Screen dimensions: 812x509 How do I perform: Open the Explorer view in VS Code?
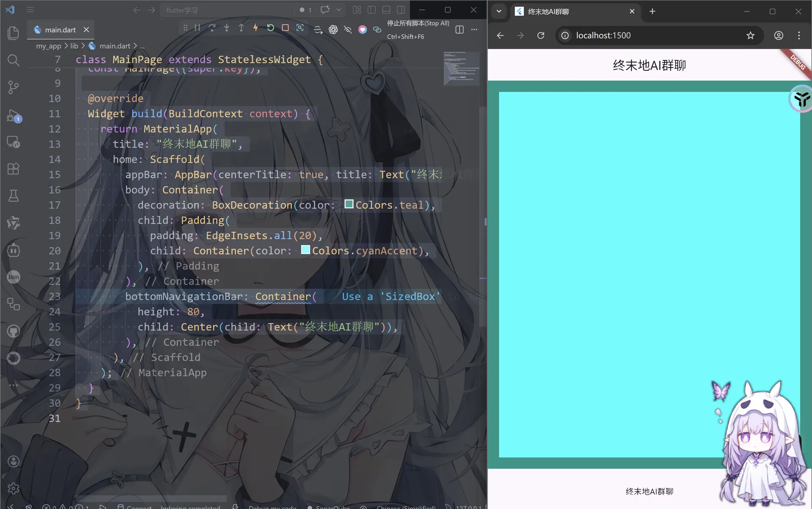click(14, 33)
